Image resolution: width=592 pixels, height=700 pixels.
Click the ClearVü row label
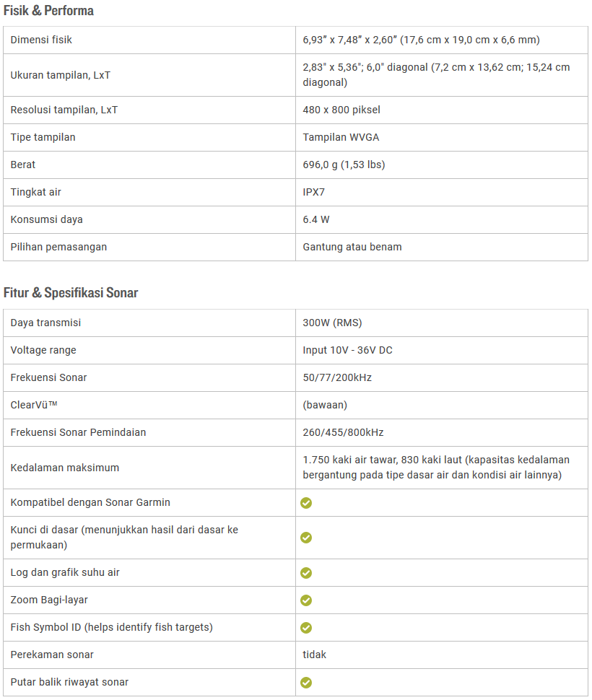(37, 405)
